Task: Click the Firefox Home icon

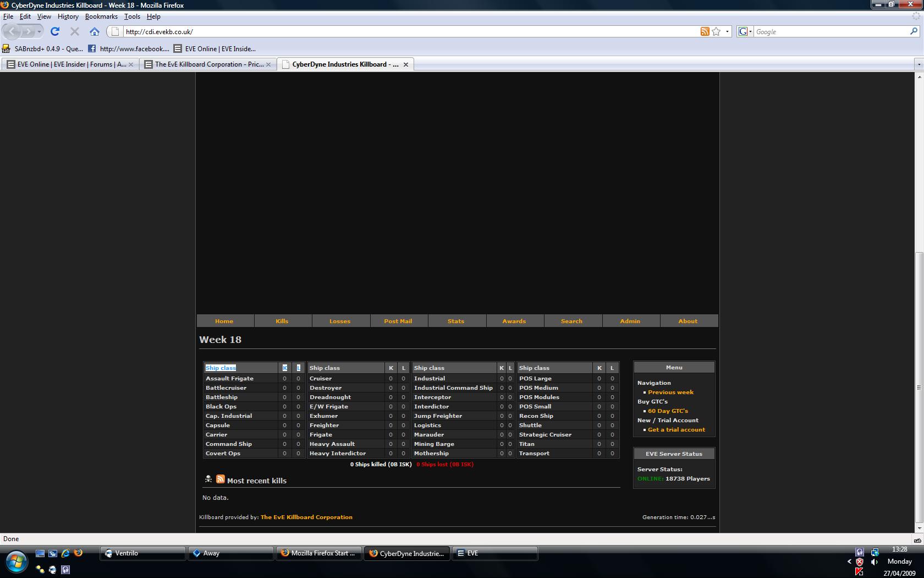Action: click(95, 31)
